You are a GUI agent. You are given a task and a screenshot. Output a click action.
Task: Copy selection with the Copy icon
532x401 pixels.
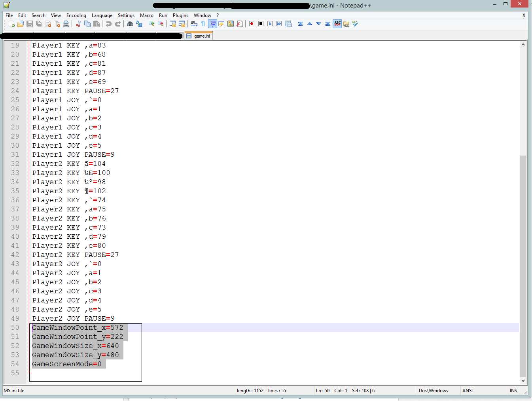click(x=87, y=24)
